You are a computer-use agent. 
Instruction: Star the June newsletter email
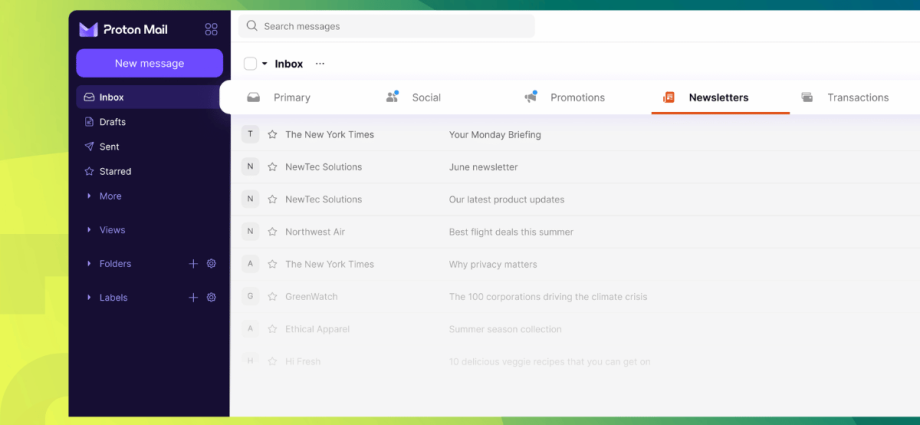272,167
